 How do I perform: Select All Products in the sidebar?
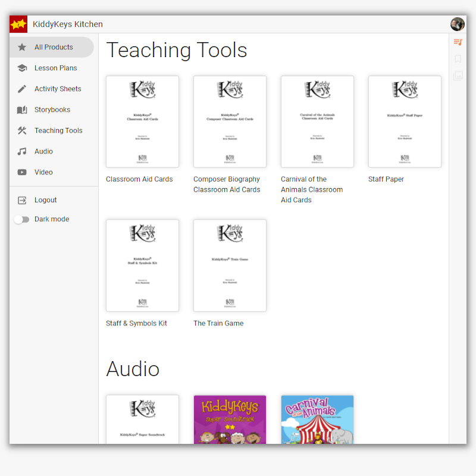tap(52, 47)
